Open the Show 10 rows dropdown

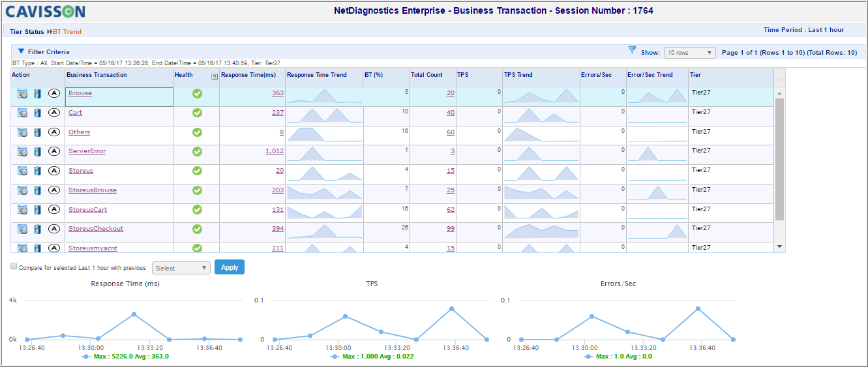click(x=689, y=53)
